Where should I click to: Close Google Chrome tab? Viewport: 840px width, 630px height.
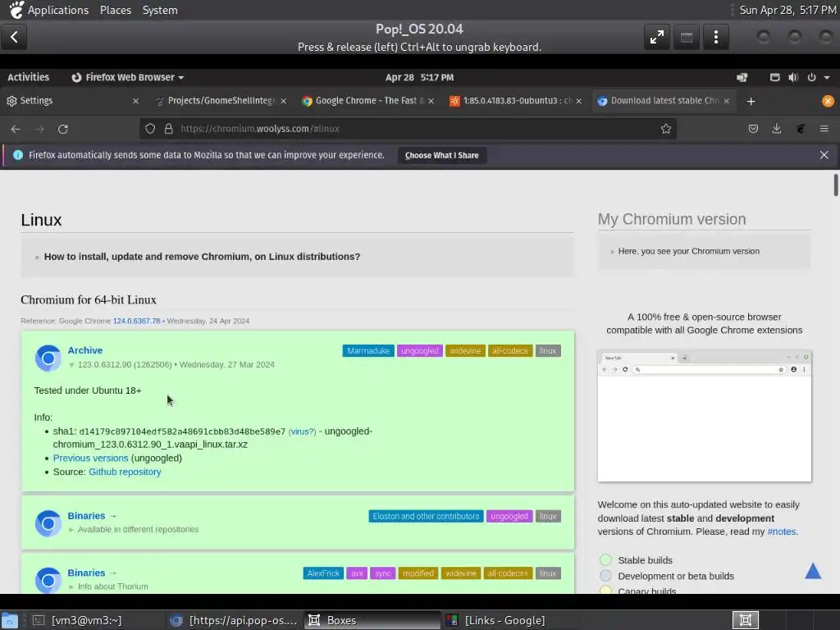pos(431,101)
